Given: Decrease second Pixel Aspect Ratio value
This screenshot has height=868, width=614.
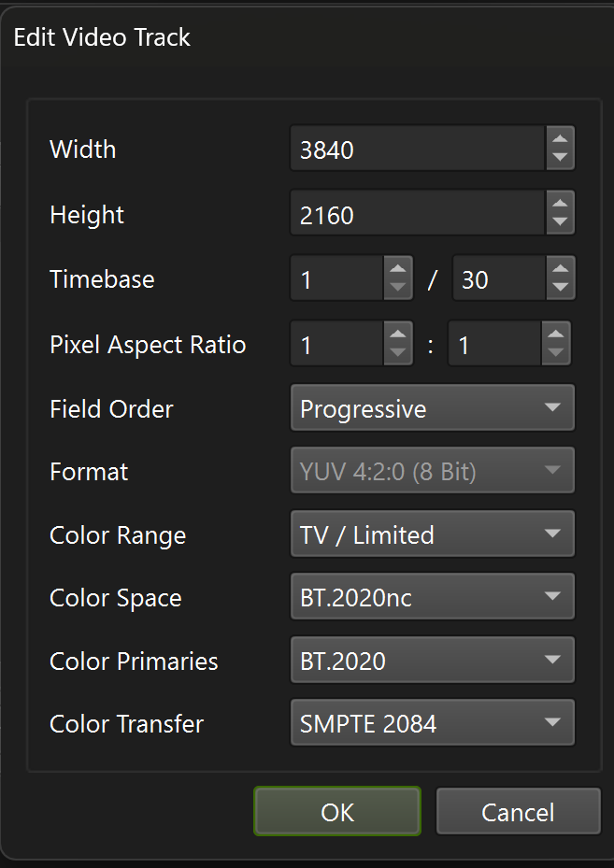Looking at the screenshot, I should coord(556,353).
